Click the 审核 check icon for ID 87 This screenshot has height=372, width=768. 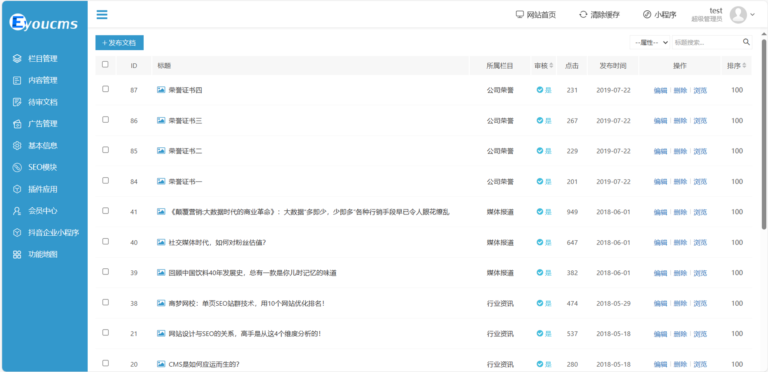coord(540,90)
